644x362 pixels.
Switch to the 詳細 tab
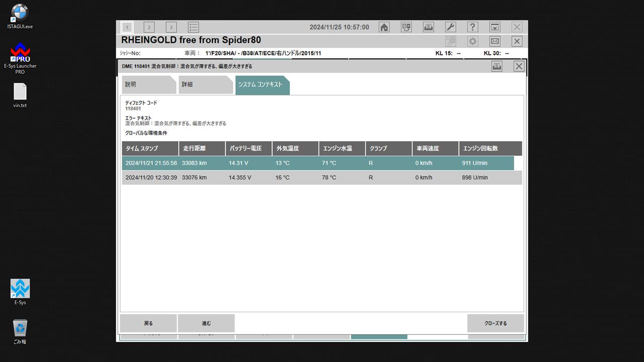click(205, 85)
